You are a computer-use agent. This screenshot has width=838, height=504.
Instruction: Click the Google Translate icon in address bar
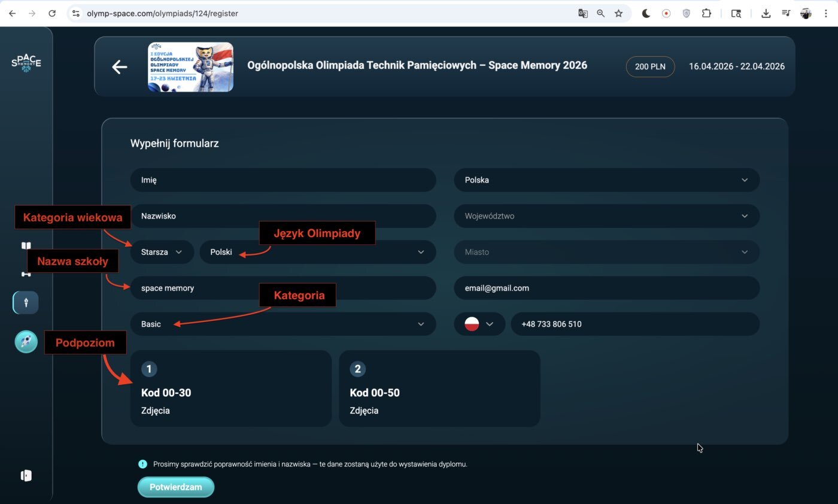pyautogui.click(x=582, y=13)
